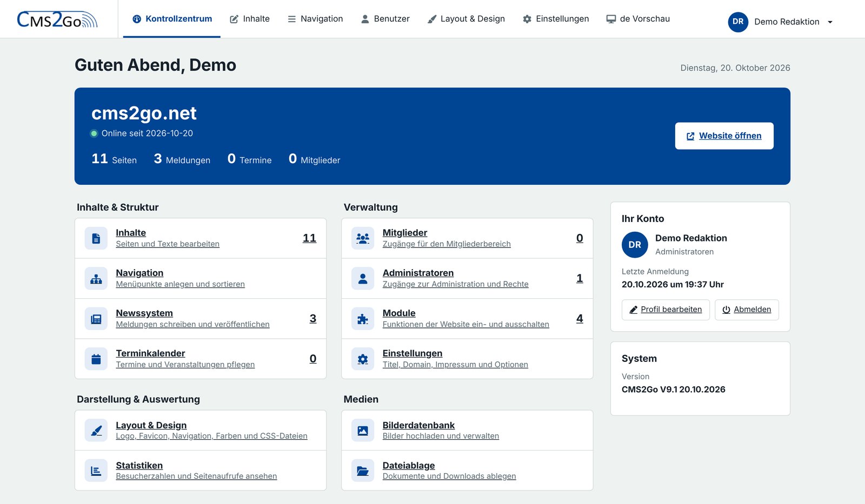Image resolution: width=865 pixels, height=504 pixels.
Task: Click the DR avatar in top bar
Action: pos(738,22)
